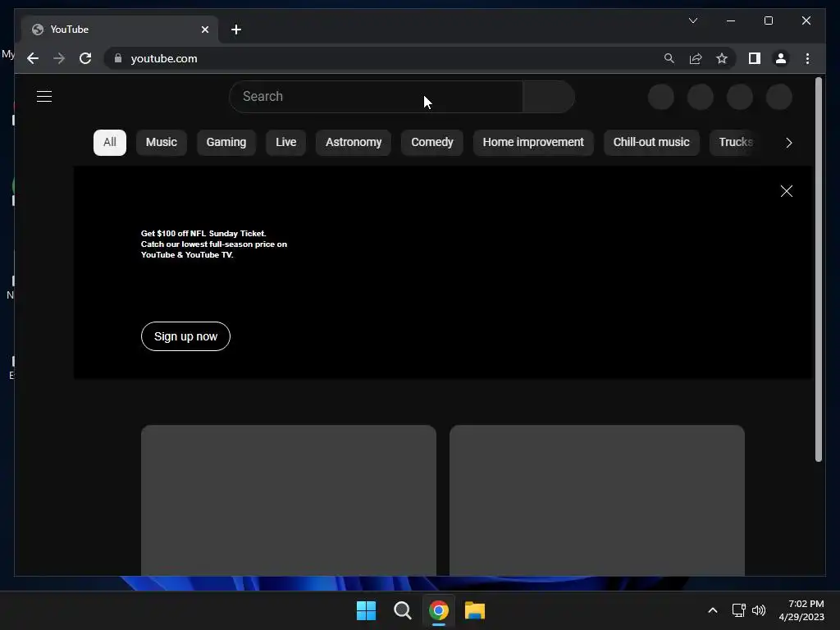The height and width of the screenshot is (630, 840).
Task: Select the All filter chip
Action: pos(110,143)
